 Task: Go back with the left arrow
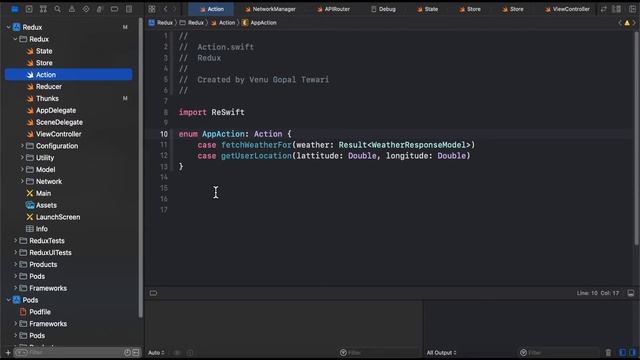click(165, 9)
